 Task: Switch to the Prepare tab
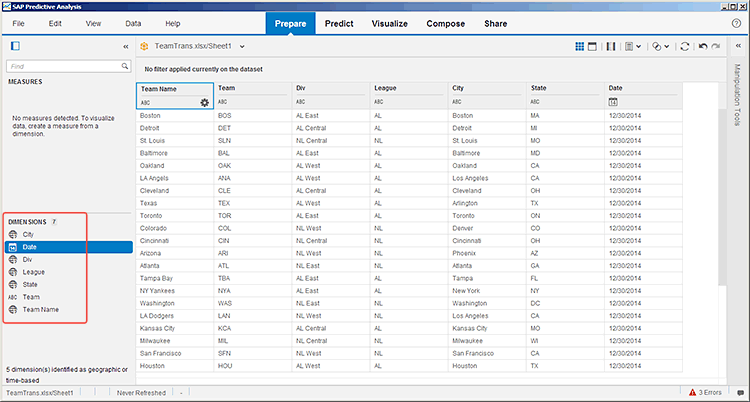click(290, 23)
